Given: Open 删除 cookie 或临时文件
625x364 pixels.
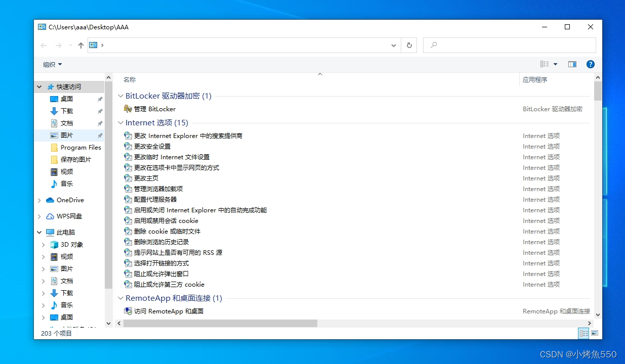Looking at the screenshot, I should click(167, 231).
